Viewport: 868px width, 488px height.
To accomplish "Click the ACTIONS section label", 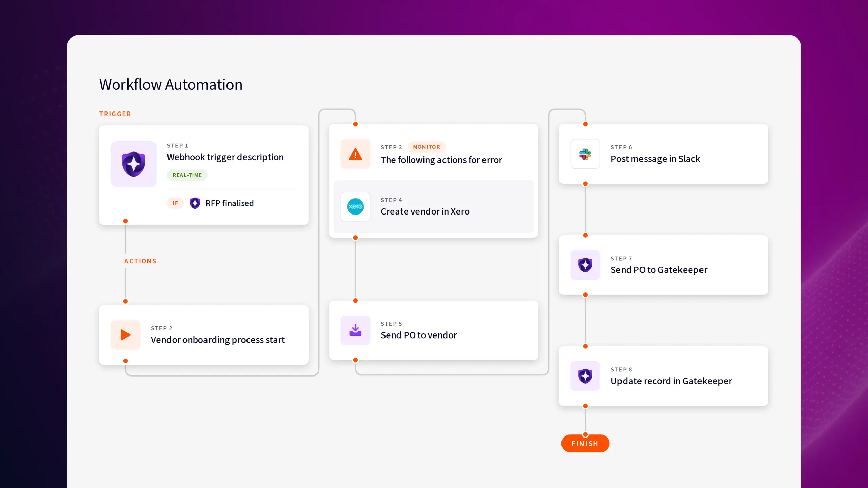I will [x=140, y=261].
